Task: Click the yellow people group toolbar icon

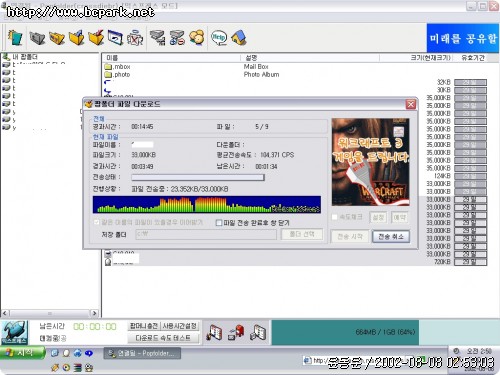Action: click(x=197, y=38)
